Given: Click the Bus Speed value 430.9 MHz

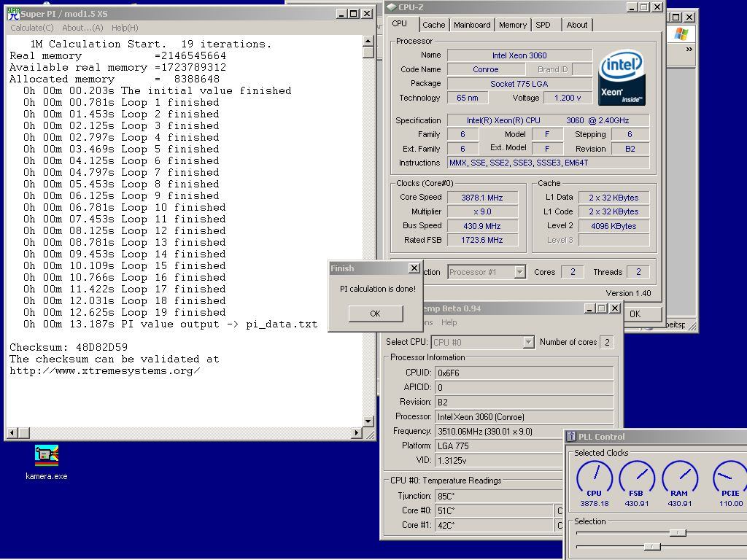Looking at the screenshot, I should click(x=482, y=226).
